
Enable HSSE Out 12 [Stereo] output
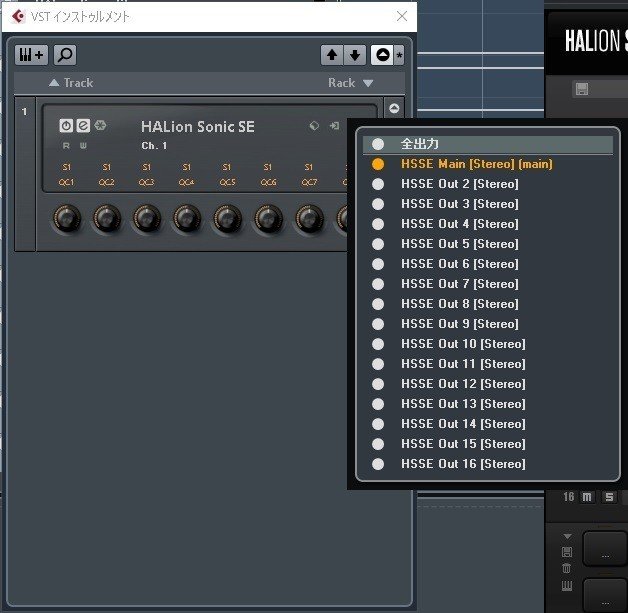pyautogui.click(x=487, y=384)
